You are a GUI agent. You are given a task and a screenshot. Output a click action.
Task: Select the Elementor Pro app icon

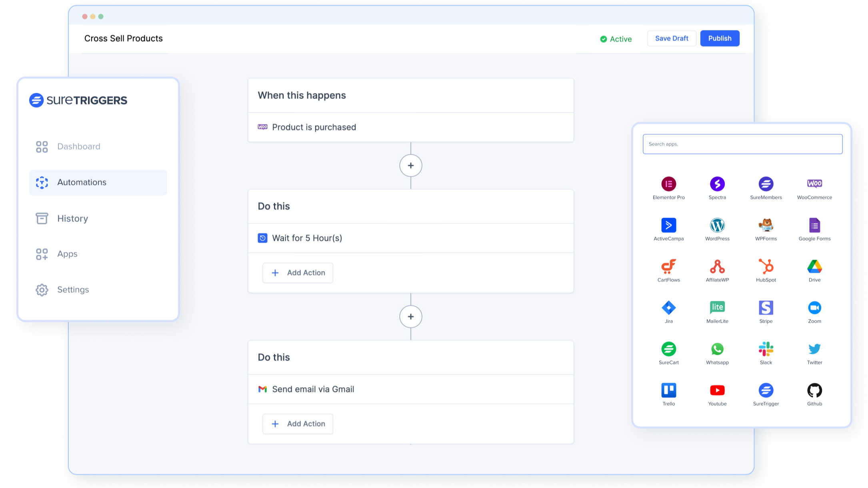click(x=668, y=184)
